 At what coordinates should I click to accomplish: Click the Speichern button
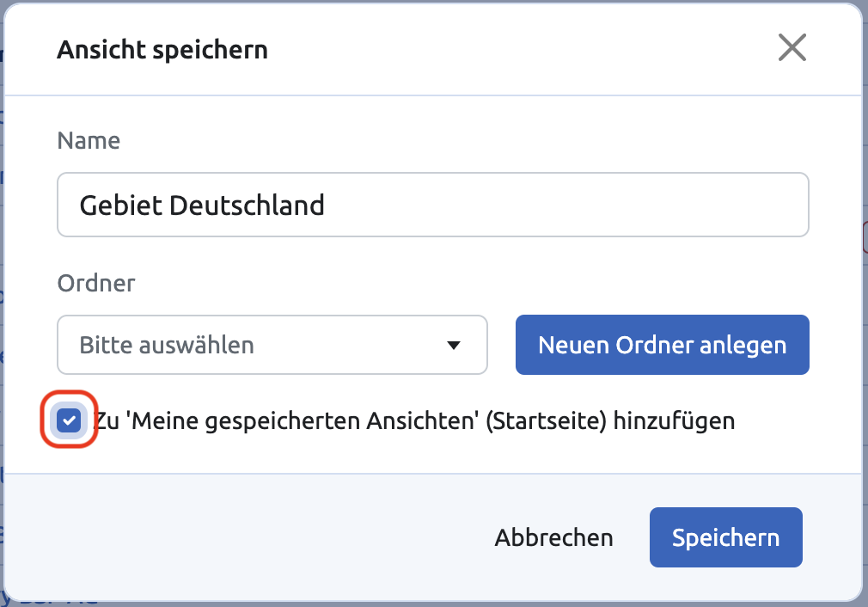725,537
